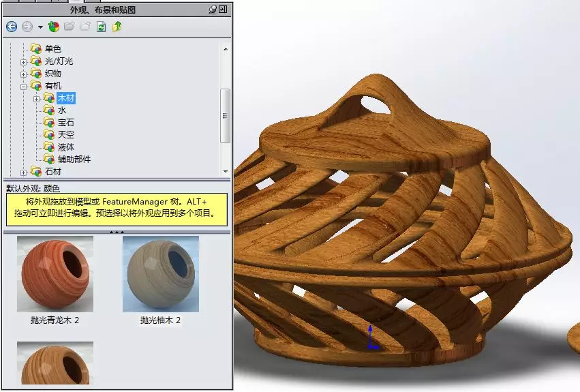Click the collapse panel arrow icon

point(223,10)
